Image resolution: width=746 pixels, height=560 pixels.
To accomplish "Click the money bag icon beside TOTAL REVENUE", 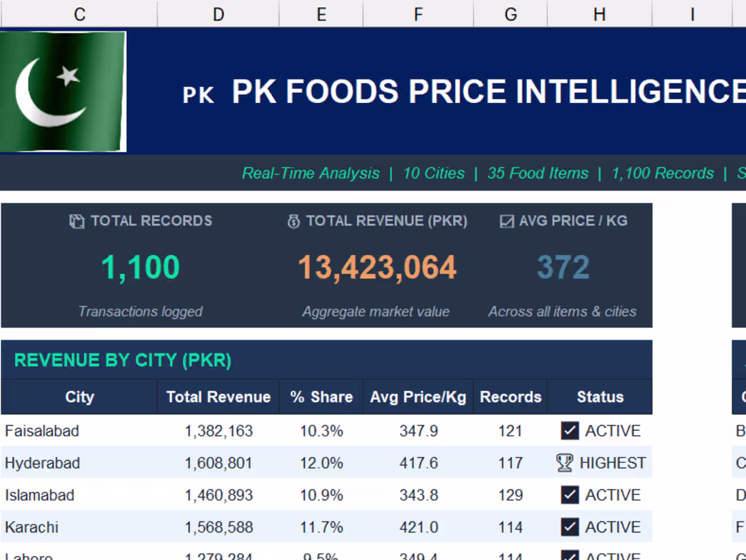I will point(294,222).
